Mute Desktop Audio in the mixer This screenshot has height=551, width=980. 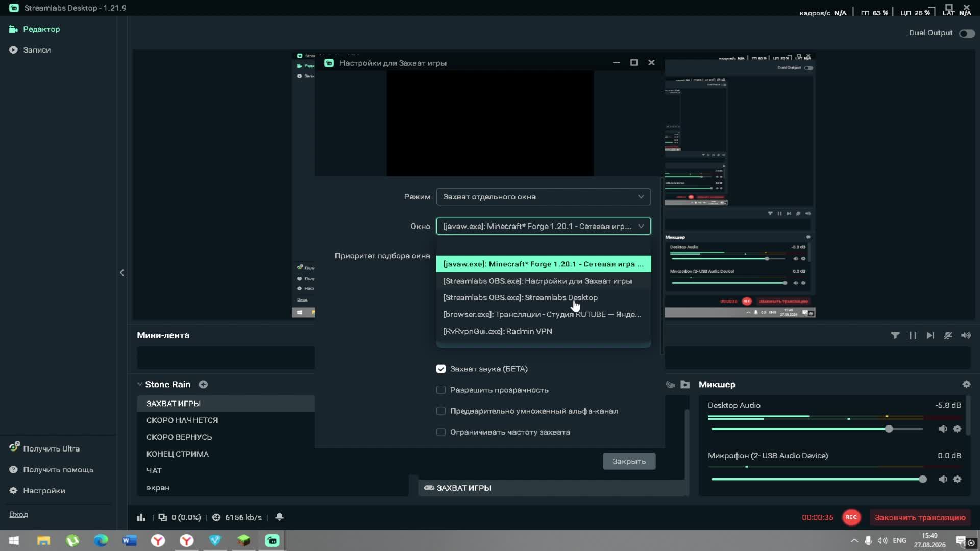tap(943, 429)
